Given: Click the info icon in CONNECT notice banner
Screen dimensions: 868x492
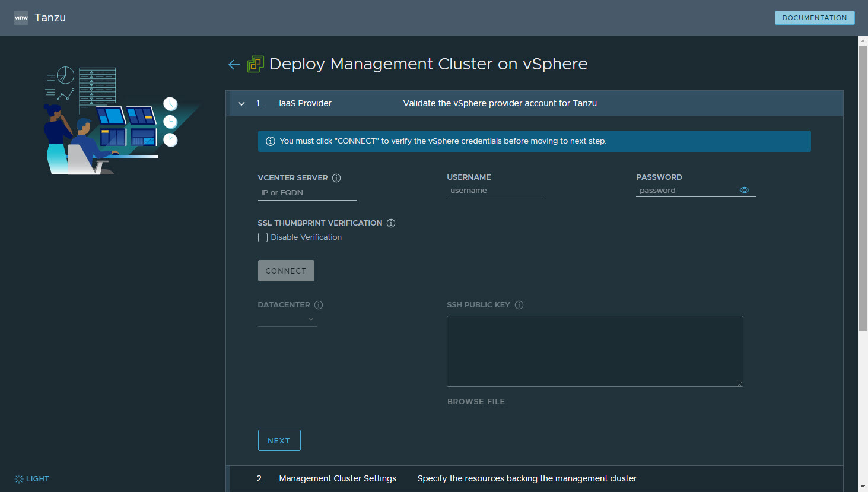Looking at the screenshot, I should coord(271,141).
